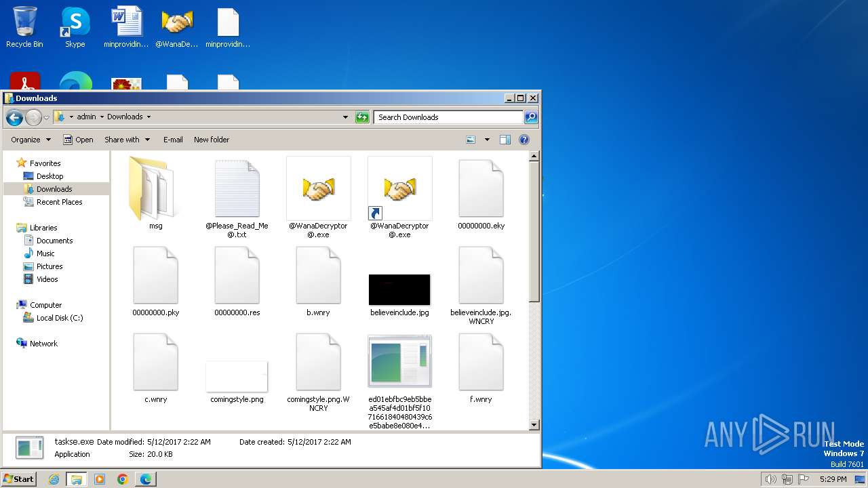
Task: Open the Recycle Bin desktop icon
Action: click(x=24, y=27)
